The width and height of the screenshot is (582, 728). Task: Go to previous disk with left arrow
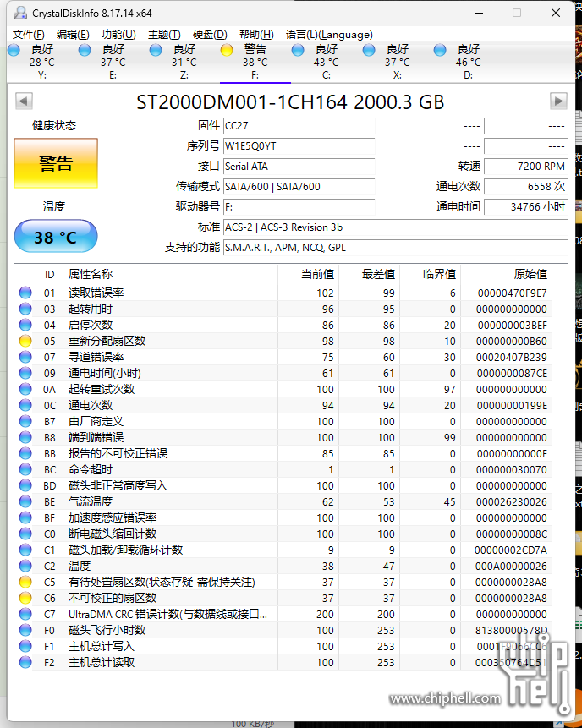(24, 101)
